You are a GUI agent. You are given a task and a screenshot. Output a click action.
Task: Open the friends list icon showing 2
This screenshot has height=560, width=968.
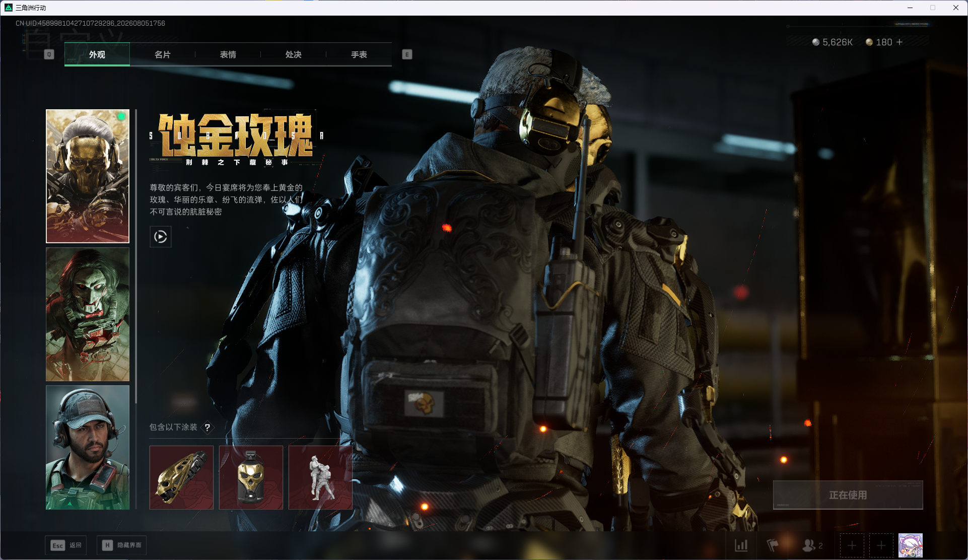point(812,545)
